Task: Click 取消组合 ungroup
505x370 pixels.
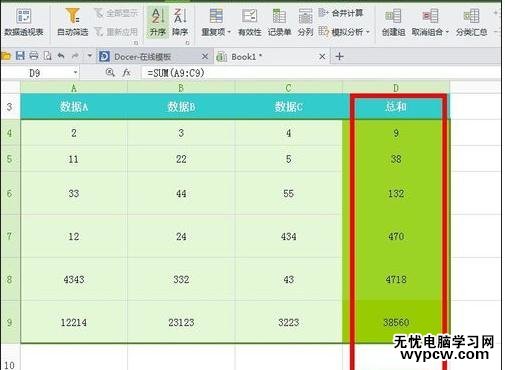Action: (x=430, y=22)
